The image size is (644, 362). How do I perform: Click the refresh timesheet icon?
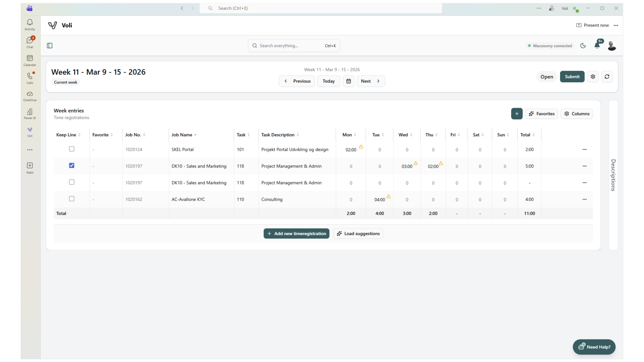tap(607, 77)
